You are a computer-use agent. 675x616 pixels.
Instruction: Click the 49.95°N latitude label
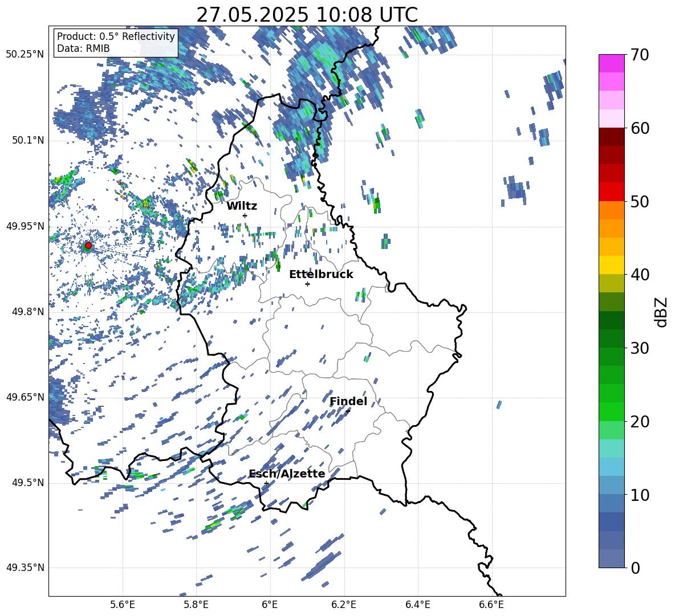(26, 226)
